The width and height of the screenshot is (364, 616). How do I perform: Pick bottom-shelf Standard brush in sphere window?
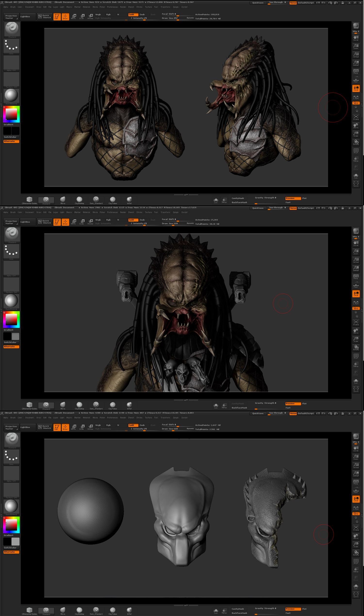[46, 611]
